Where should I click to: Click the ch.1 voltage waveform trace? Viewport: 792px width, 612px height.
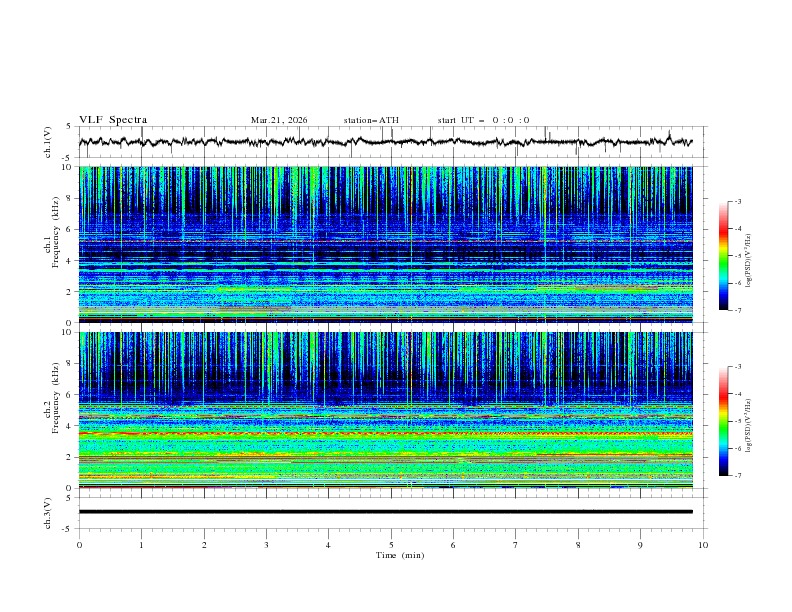click(385, 142)
